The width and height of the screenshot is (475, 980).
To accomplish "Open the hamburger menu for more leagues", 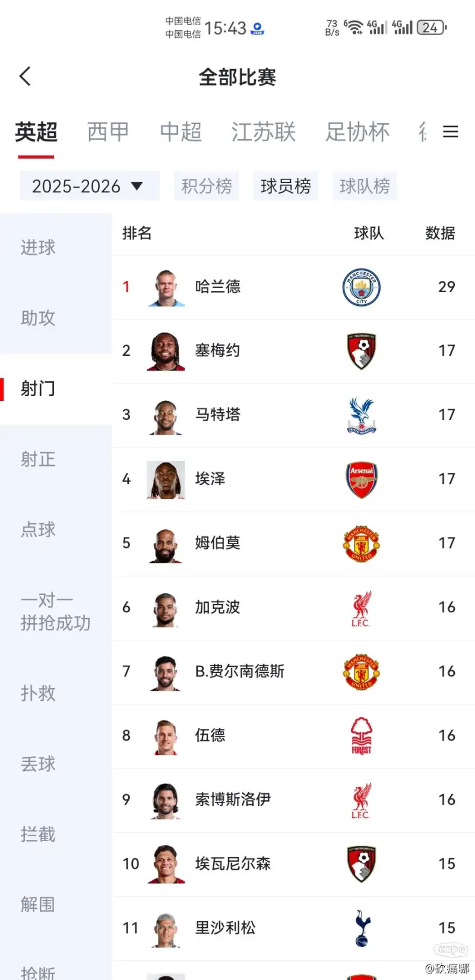I will point(451,132).
